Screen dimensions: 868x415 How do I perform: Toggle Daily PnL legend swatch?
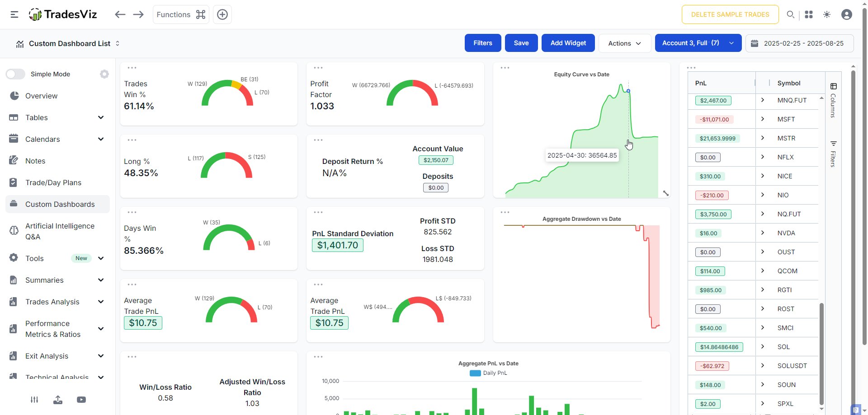(475, 373)
